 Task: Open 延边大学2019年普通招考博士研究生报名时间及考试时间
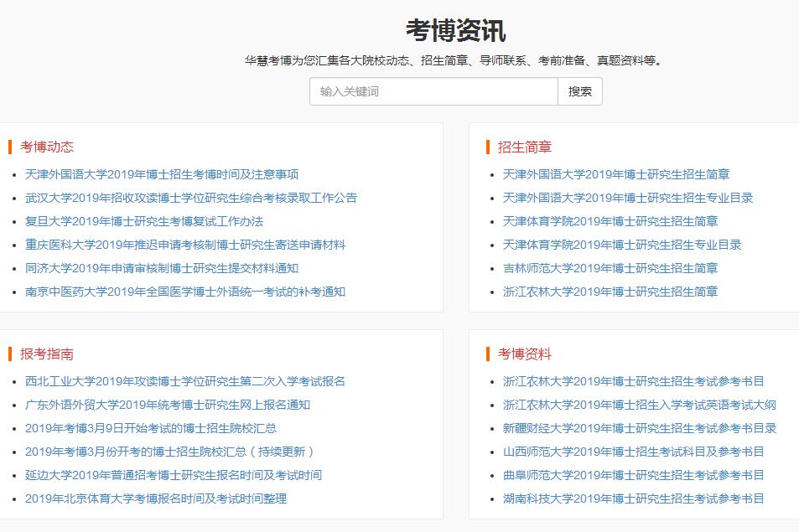[x=174, y=475]
